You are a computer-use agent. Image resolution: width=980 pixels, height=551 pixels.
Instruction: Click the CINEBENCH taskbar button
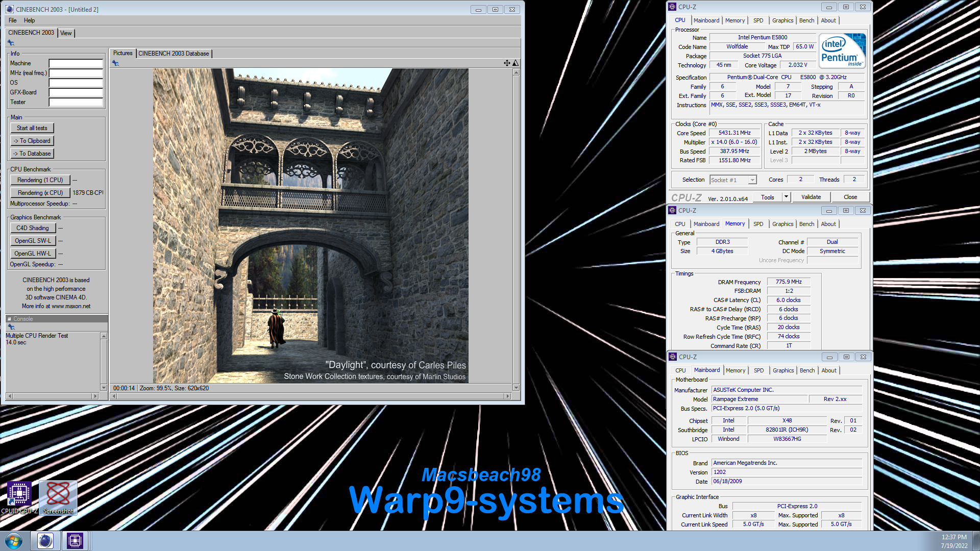pos(45,541)
